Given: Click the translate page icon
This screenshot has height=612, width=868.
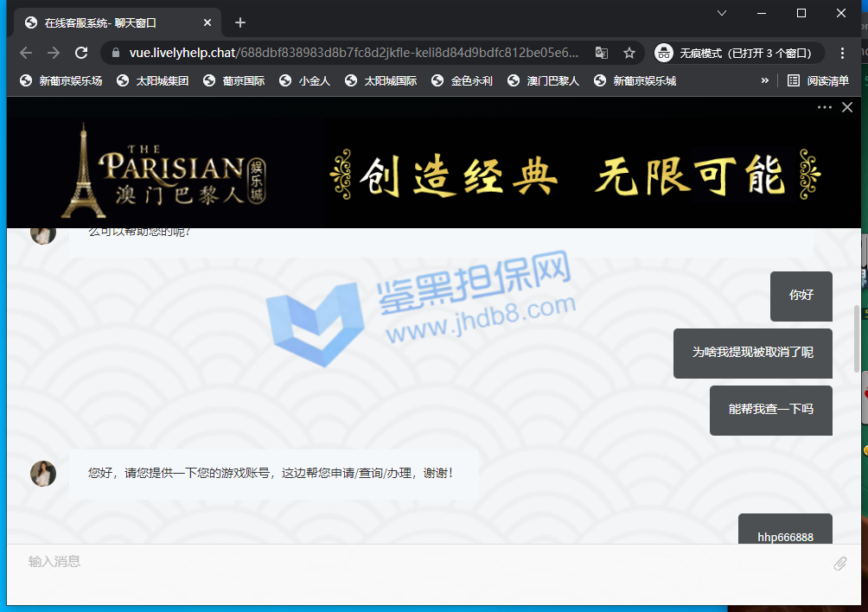Looking at the screenshot, I should tap(602, 53).
